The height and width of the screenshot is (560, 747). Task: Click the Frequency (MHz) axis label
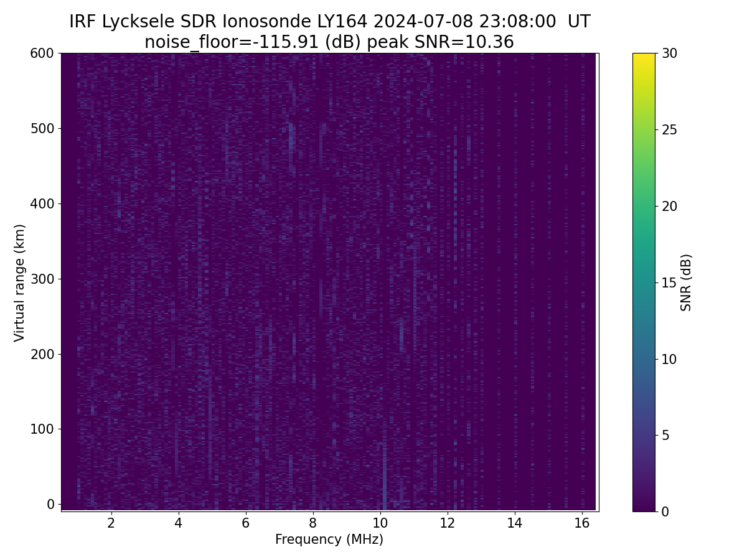(329, 539)
